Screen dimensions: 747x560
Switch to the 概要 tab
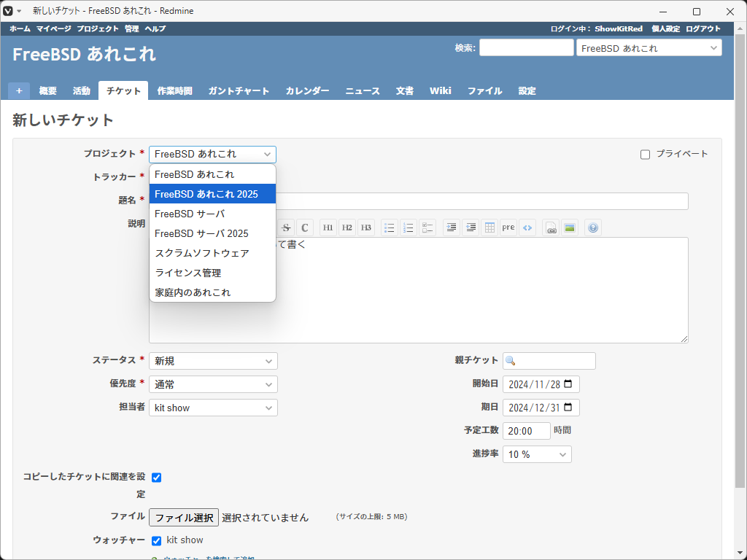coord(47,90)
